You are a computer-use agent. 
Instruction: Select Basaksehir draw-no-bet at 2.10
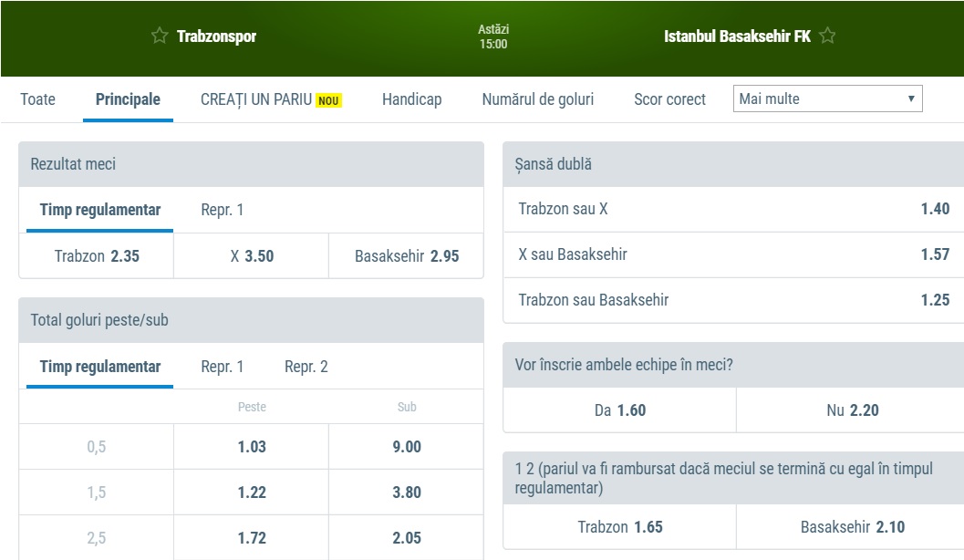tap(852, 527)
